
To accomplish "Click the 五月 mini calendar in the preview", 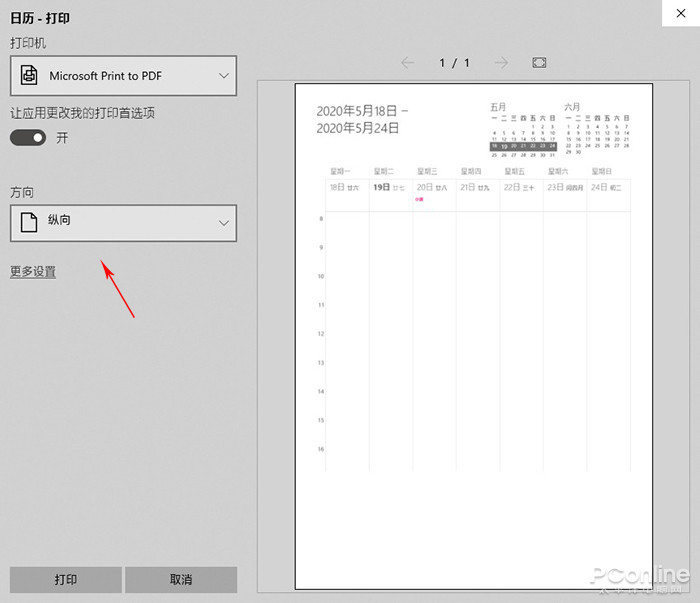I will coord(523,131).
